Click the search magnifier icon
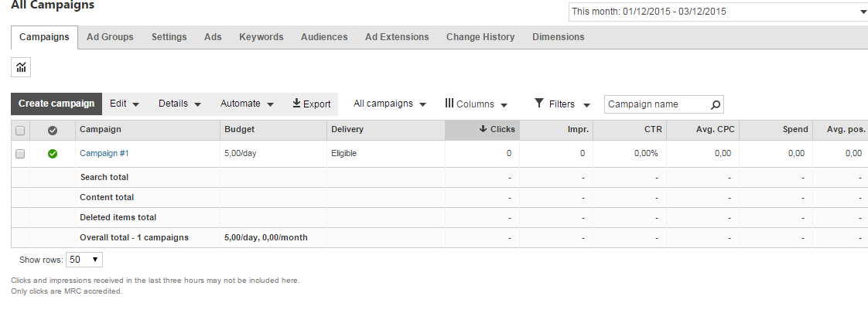 coord(716,104)
